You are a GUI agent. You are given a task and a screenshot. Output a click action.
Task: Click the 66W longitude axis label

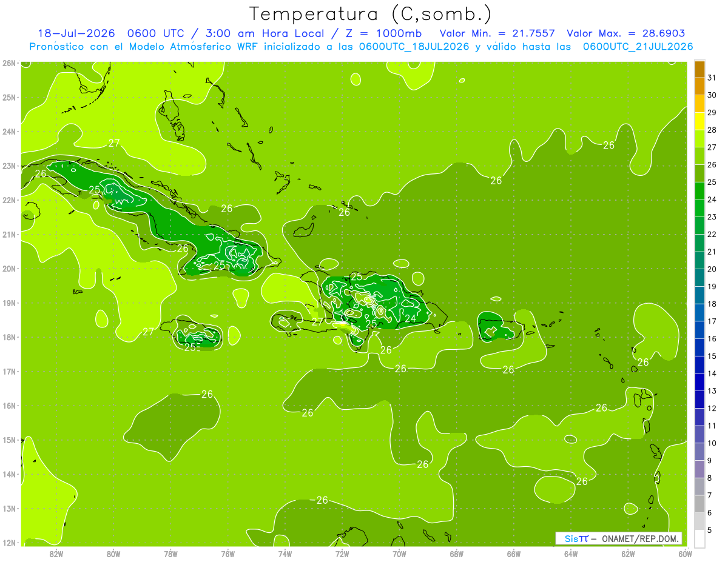pos(514,554)
